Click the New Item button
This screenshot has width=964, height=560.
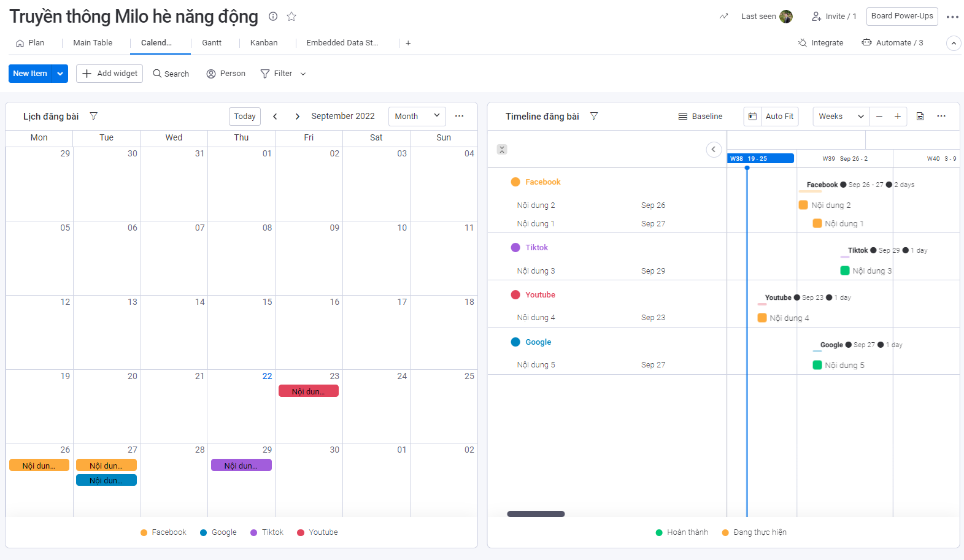point(30,74)
